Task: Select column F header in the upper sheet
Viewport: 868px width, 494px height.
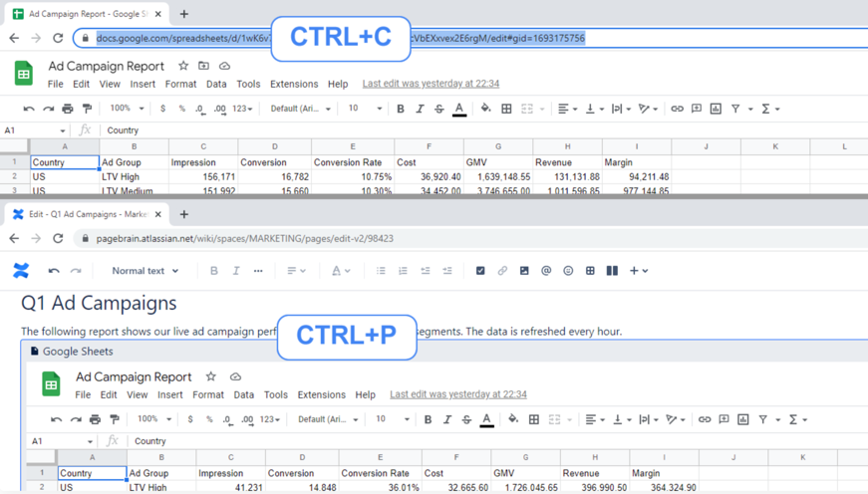Action: click(430, 146)
